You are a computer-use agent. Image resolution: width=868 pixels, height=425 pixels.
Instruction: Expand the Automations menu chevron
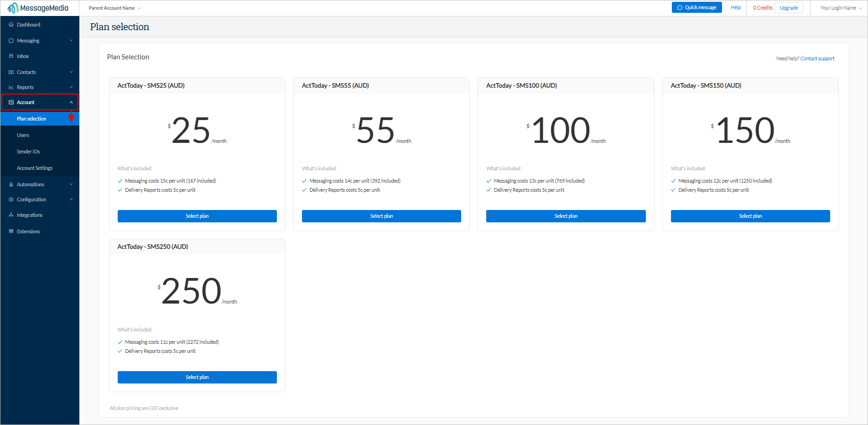click(71, 184)
